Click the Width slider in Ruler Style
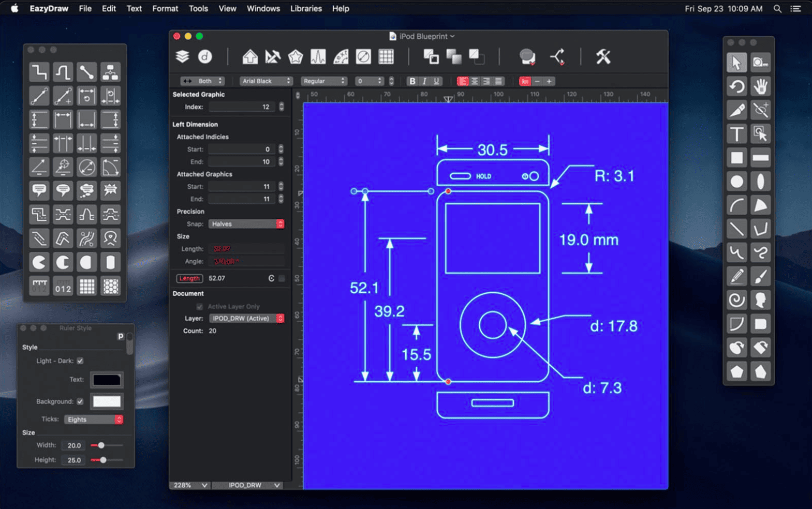This screenshot has height=509, width=812. point(107,445)
